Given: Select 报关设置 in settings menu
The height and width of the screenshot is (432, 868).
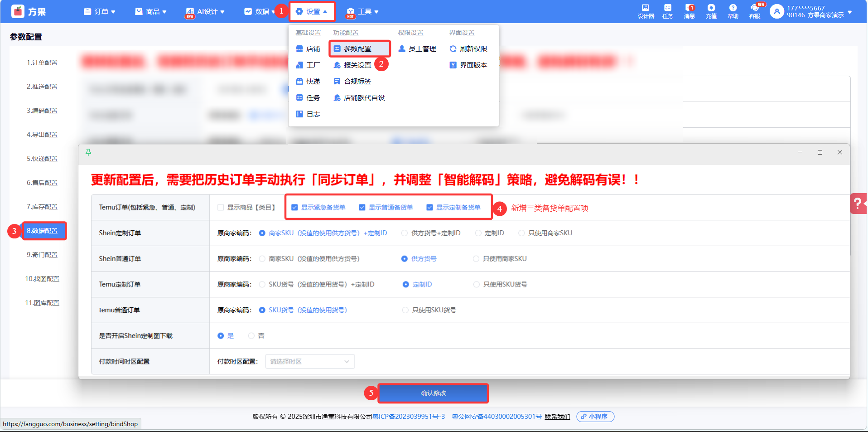Looking at the screenshot, I should pyautogui.click(x=357, y=65).
